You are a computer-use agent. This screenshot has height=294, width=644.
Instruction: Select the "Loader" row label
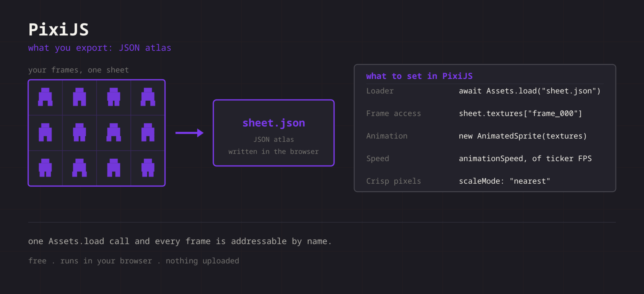pos(380,91)
